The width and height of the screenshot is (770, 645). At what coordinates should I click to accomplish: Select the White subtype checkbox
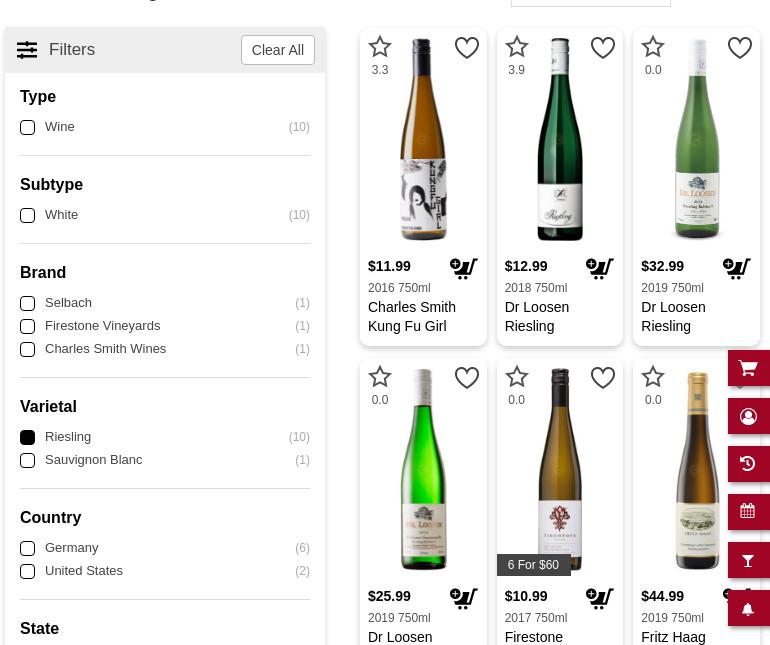click(x=28, y=215)
